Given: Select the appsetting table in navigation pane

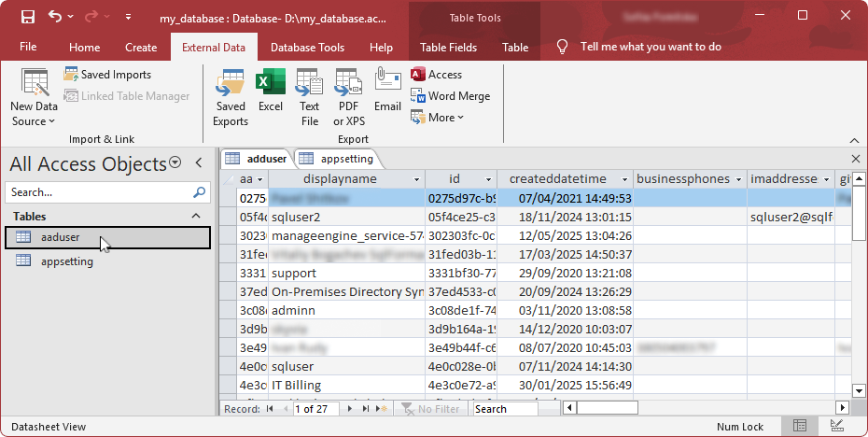Looking at the screenshot, I should click(x=108, y=261).
